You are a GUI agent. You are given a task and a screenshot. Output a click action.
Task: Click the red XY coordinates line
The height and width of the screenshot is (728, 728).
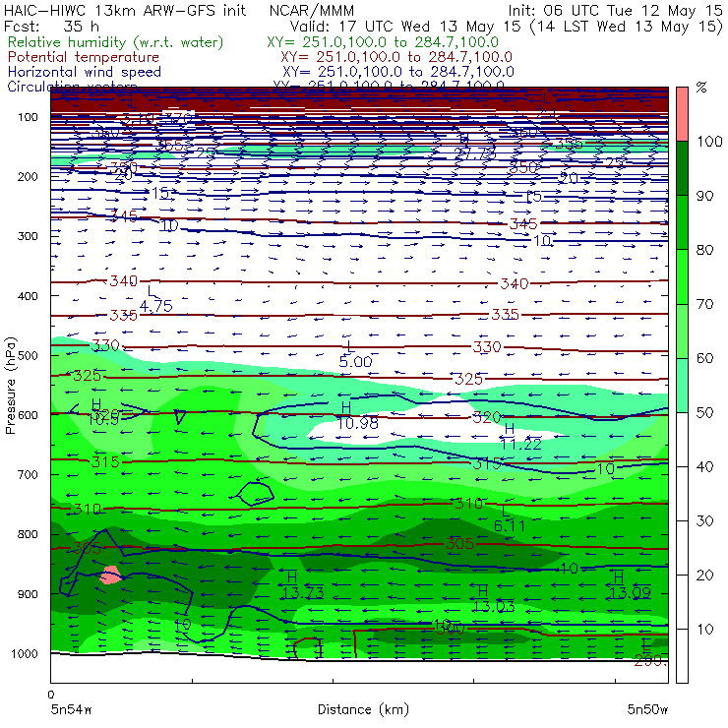396,57
